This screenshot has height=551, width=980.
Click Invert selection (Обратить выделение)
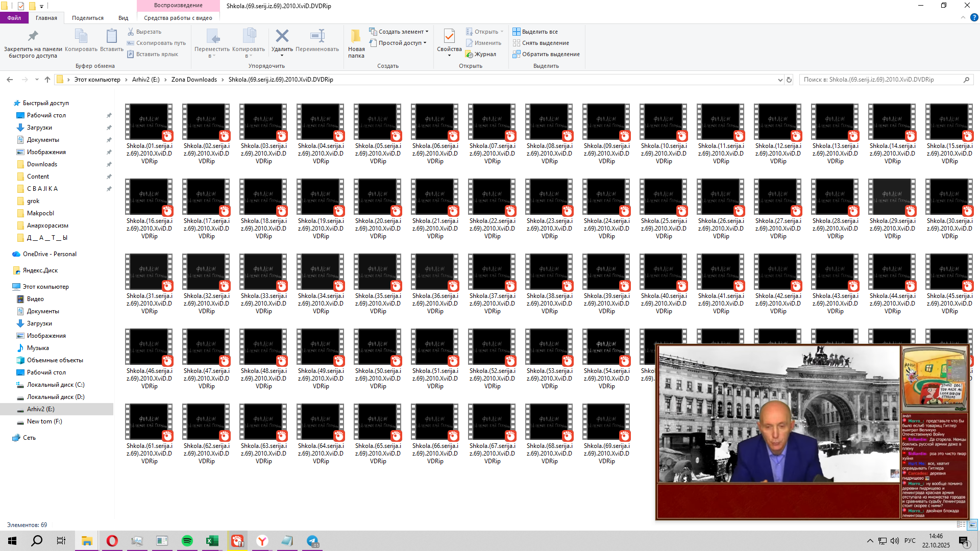point(546,54)
